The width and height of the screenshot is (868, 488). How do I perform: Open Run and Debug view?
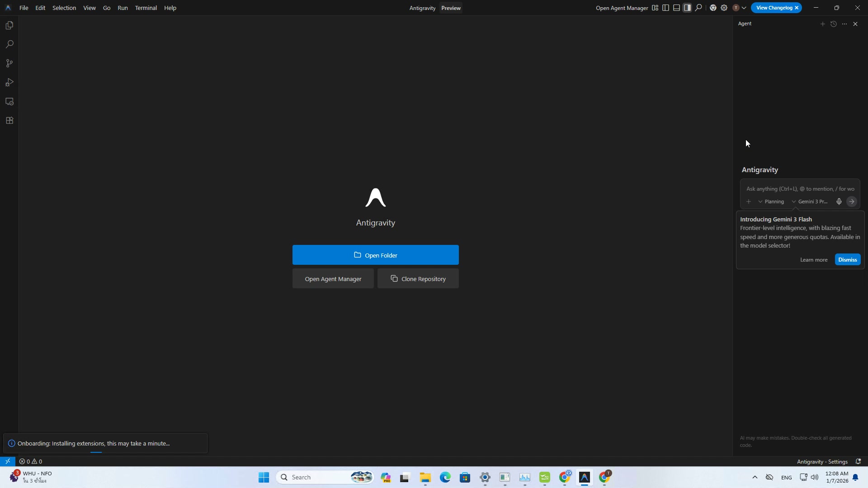coord(9,82)
